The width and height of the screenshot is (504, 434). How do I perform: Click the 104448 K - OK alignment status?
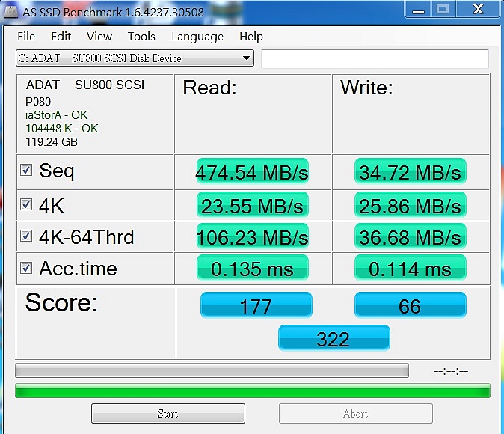point(62,129)
